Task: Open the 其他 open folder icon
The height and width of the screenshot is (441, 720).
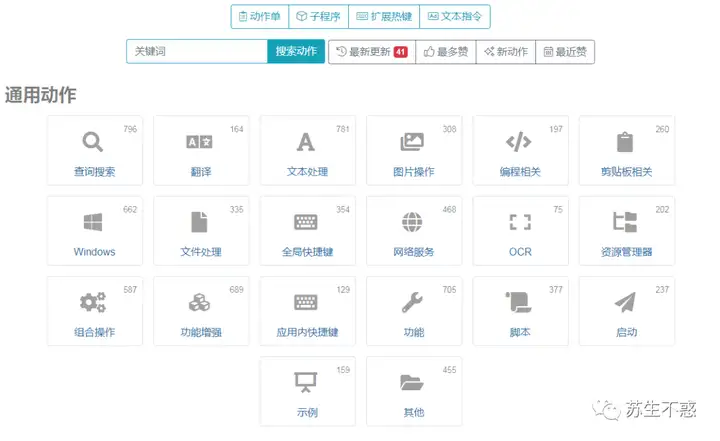Action: click(x=412, y=382)
